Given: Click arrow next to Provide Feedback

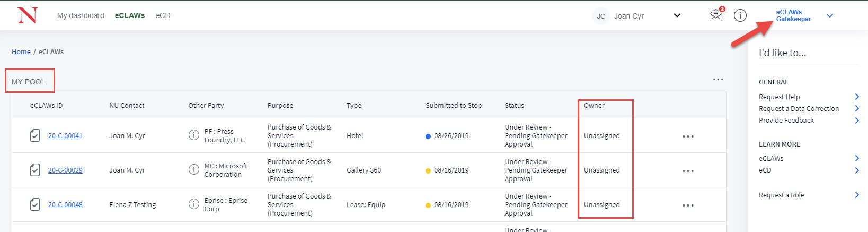Looking at the screenshot, I should (857, 120).
